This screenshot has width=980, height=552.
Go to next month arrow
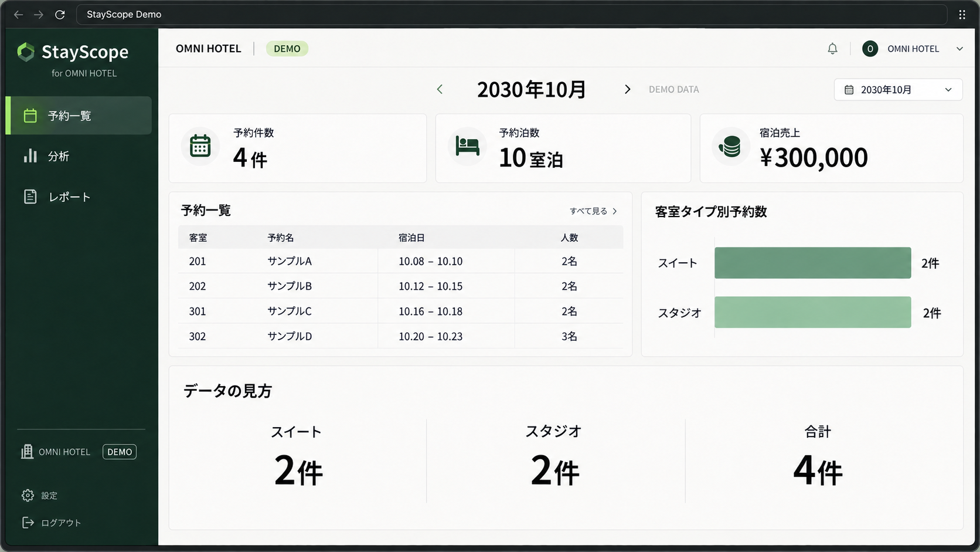pyautogui.click(x=627, y=89)
